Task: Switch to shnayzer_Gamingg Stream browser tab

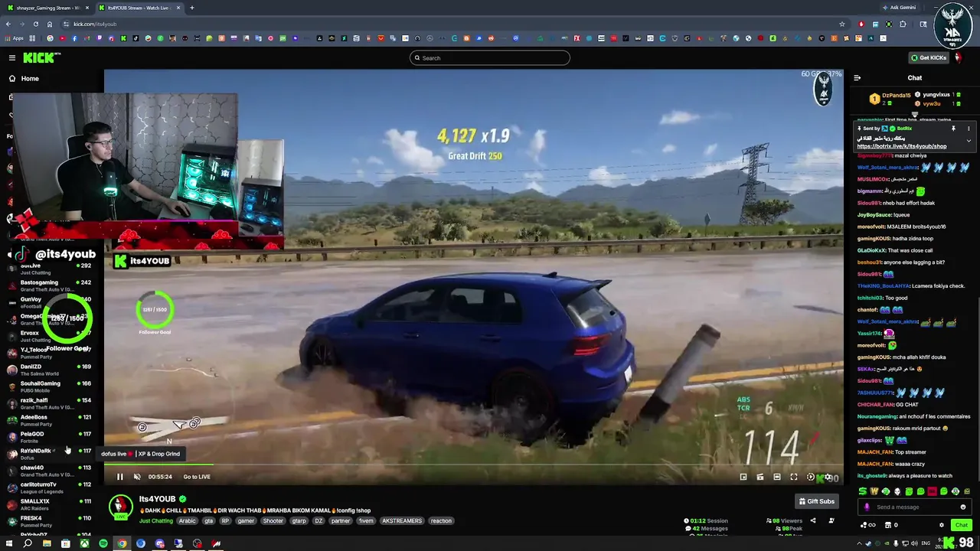Action: pyautogui.click(x=47, y=8)
